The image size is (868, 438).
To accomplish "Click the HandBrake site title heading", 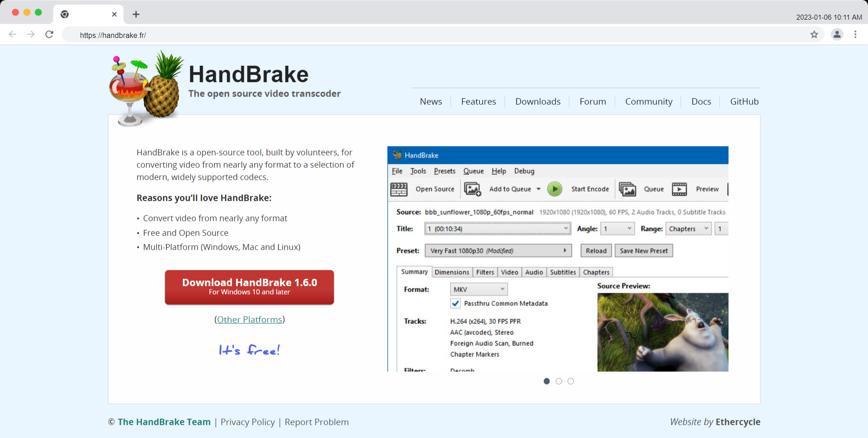I will pyautogui.click(x=249, y=74).
